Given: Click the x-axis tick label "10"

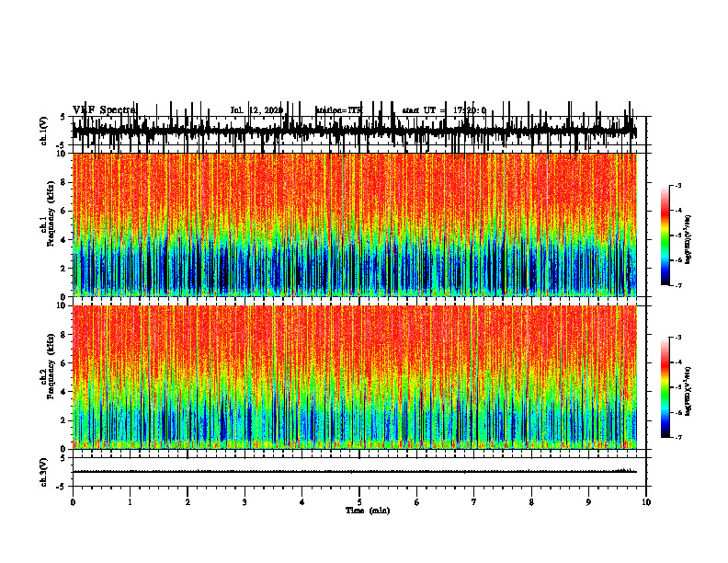Looking at the screenshot, I should click(x=646, y=502).
